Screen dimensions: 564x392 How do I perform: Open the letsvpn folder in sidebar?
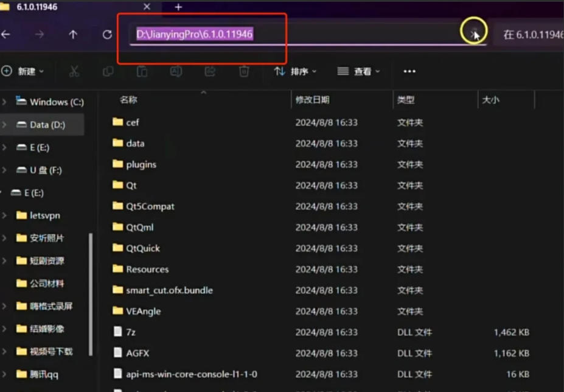click(38, 215)
